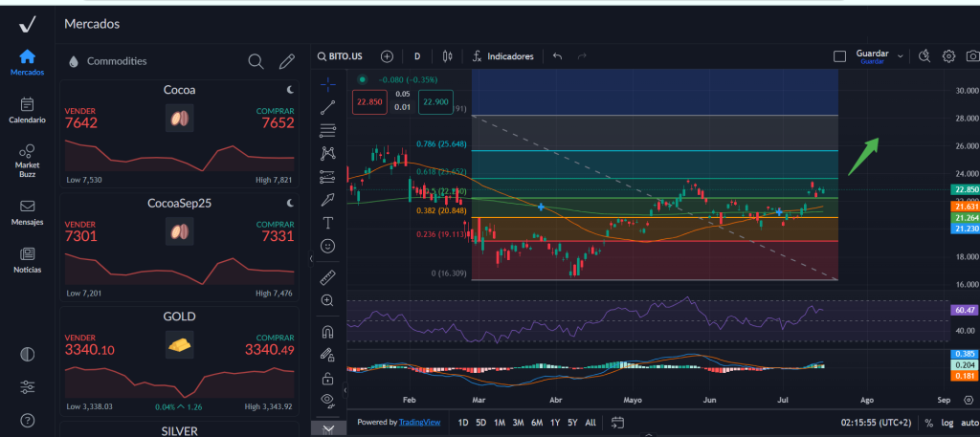Toggle the dark/light theme icon
Viewport: 980px width, 437px height.
(28, 355)
